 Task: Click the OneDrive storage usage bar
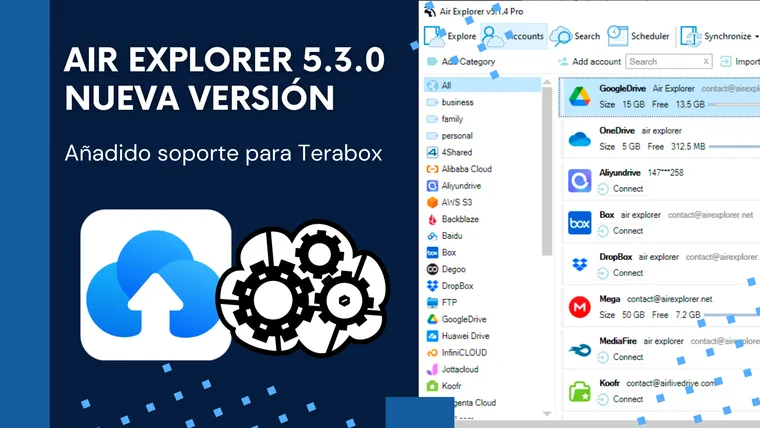pos(734,146)
